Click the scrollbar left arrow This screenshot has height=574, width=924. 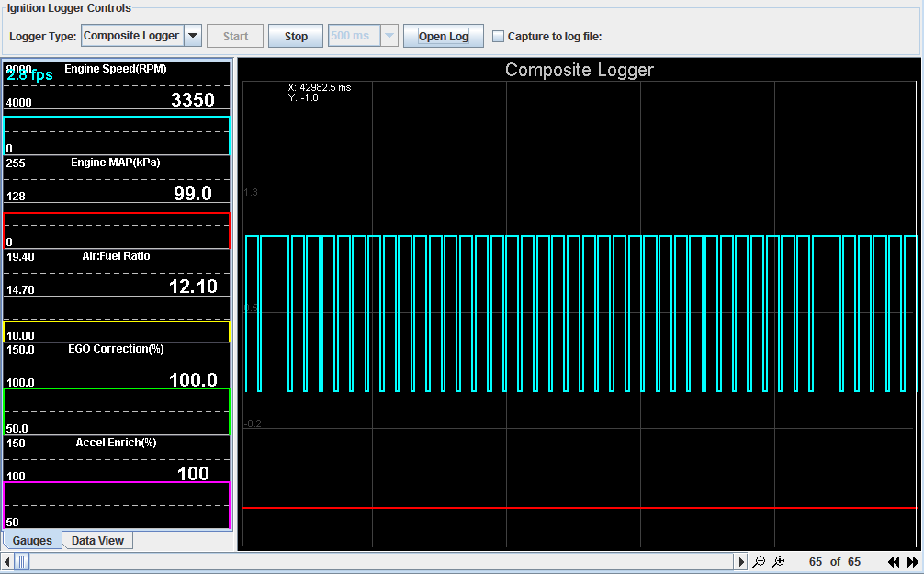point(8,561)
